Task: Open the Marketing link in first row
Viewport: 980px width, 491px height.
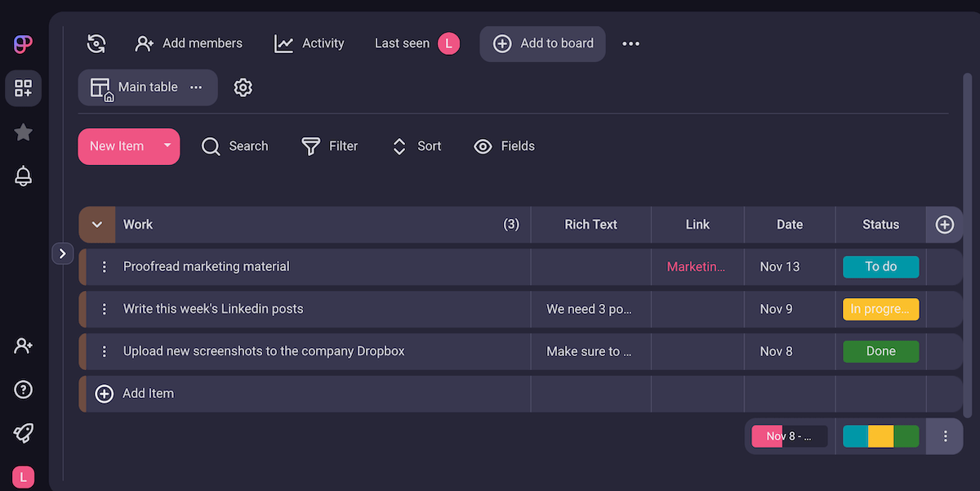Action: (x=696, y=266)
